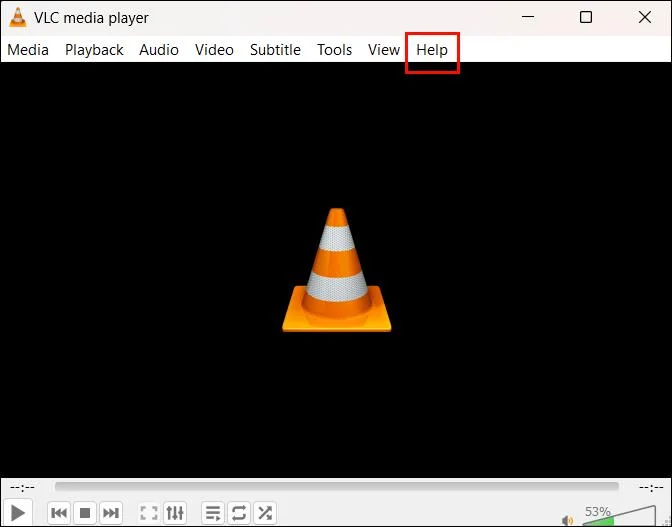Adjust the volume slider at 53%

pos(619,516)
